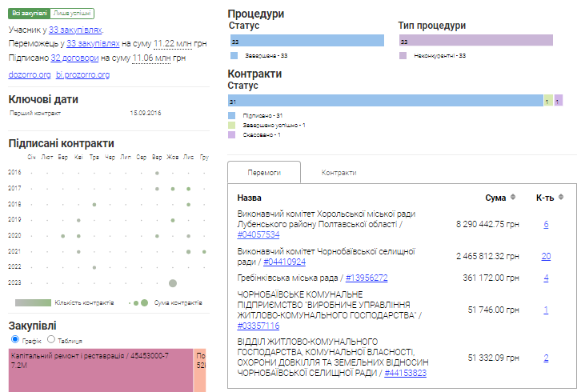
Task: Toggle the Лише успішні filter
Action: [72, 14]
